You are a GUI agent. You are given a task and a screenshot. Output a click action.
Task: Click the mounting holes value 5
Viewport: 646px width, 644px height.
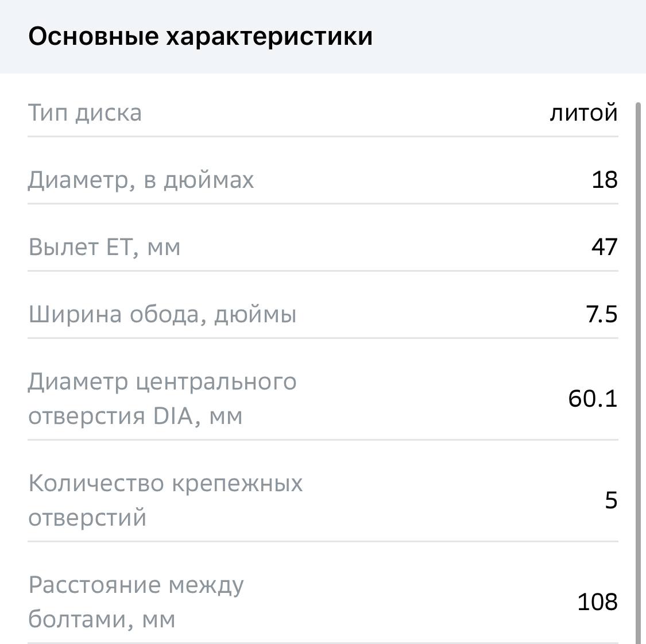(x=611, y=500)
